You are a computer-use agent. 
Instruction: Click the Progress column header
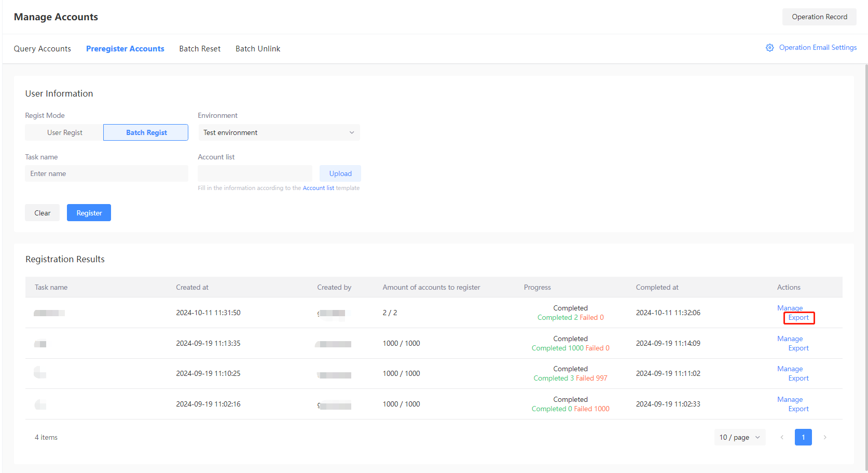coord(538,287)
